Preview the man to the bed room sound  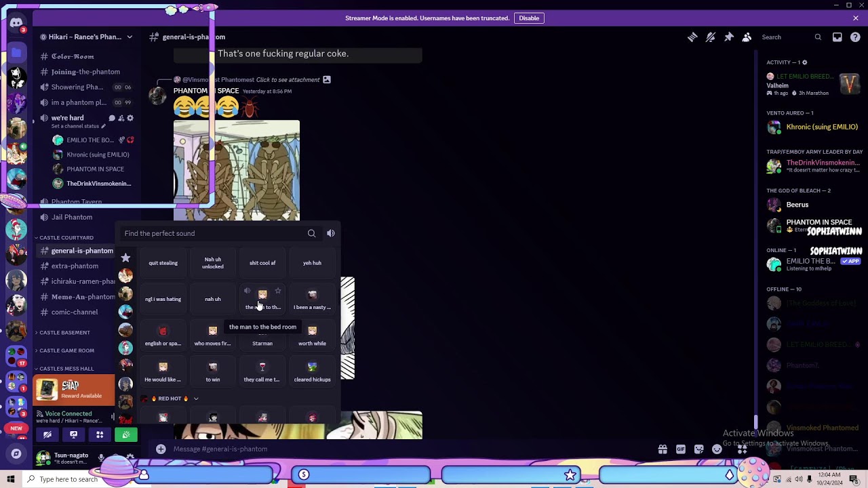click(248, 291)
